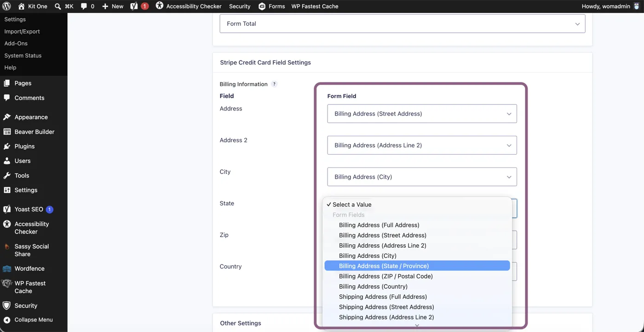
Task: Expand the dropdown list's bottom scroll arrow
Action: click(417, 325)
